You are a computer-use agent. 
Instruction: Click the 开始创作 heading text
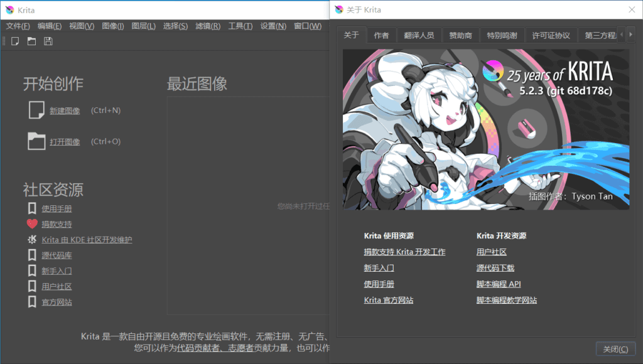pos(53,83)
